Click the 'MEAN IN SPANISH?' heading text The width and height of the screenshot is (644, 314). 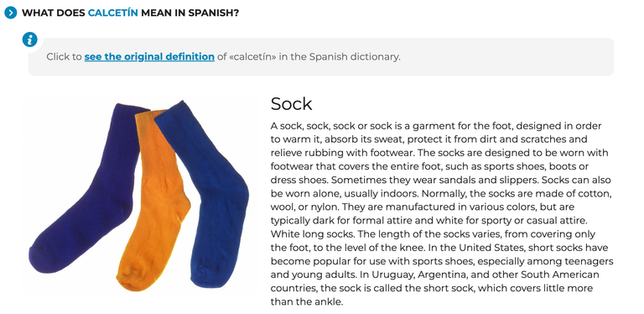pyautogui.click(x=190, y=13)
